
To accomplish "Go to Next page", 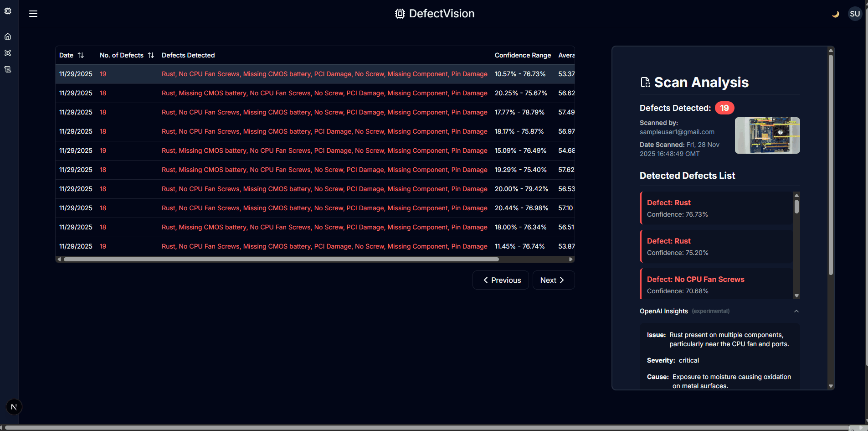I will (x=554, y=280).
